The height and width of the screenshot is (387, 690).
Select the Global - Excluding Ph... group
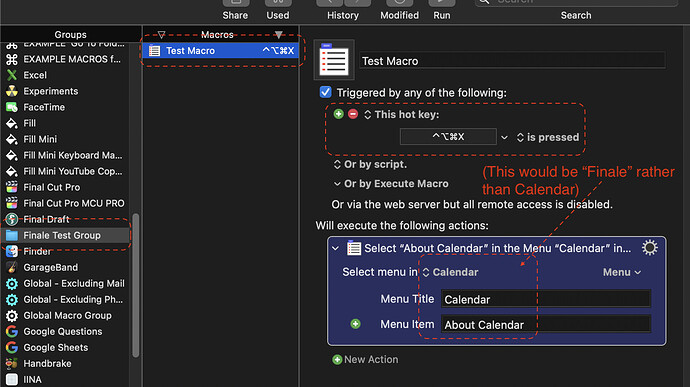[x=65, y=299]
